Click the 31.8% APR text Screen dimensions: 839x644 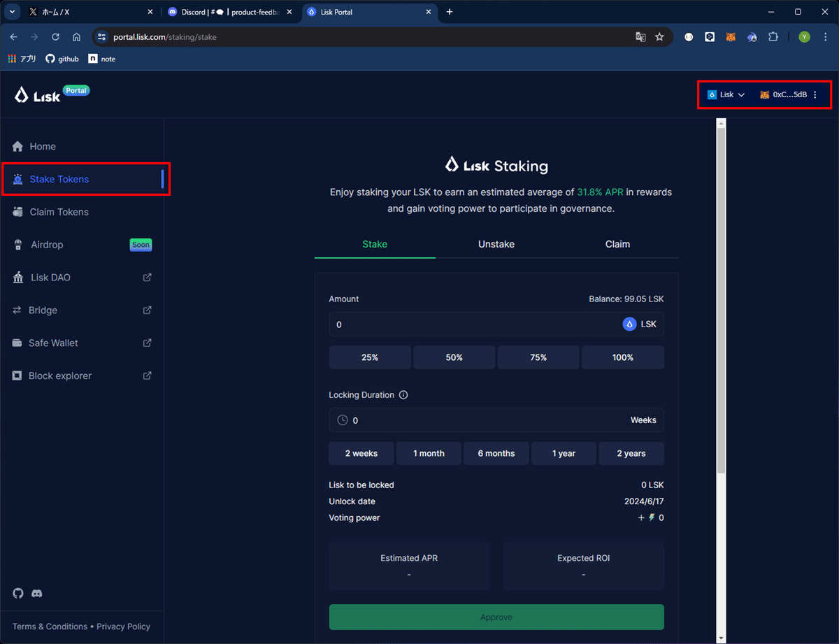[x=600, y=192]
